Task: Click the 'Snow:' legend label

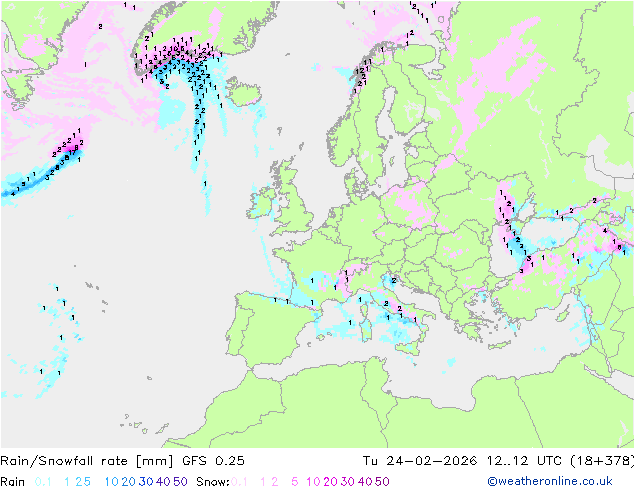Action: pyautogui.click(x=213, y=482)
